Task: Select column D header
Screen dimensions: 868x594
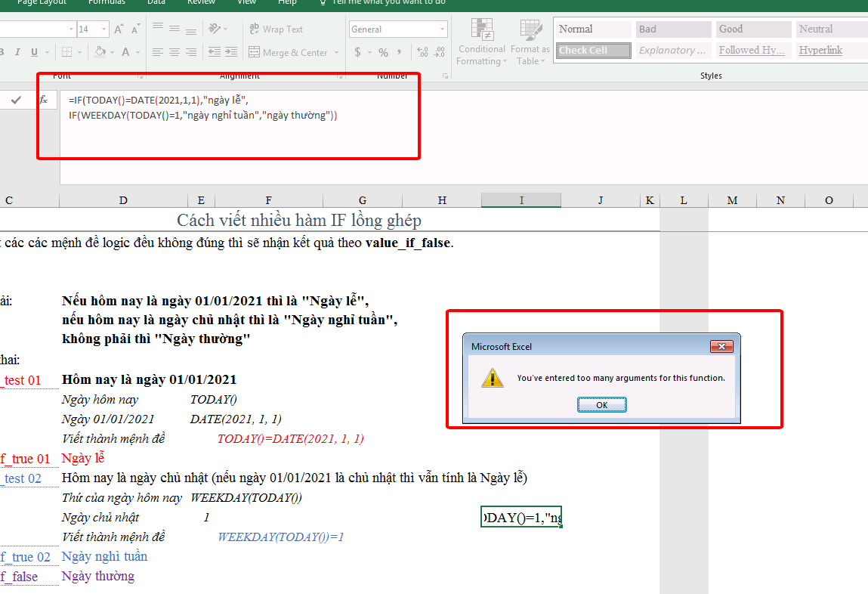Action: point(123,200)
